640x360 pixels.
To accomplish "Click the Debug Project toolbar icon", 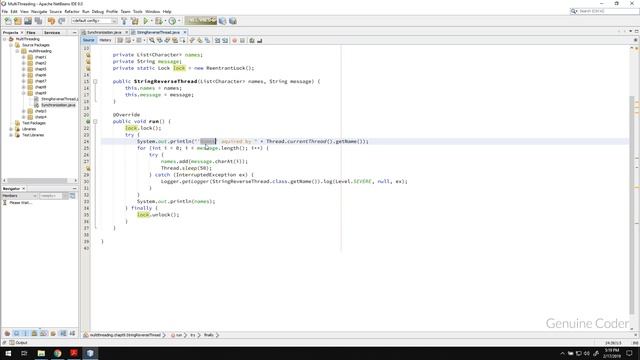I will (159, 21).
